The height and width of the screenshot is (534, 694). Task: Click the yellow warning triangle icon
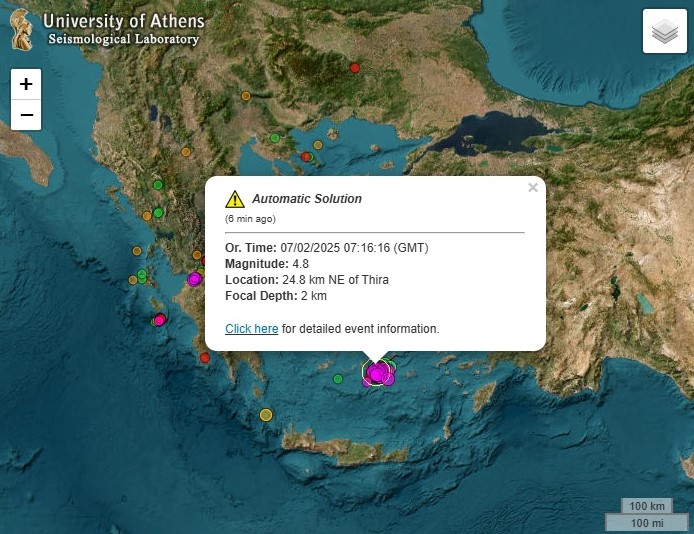pyautogui.click(x=235, y=199)
